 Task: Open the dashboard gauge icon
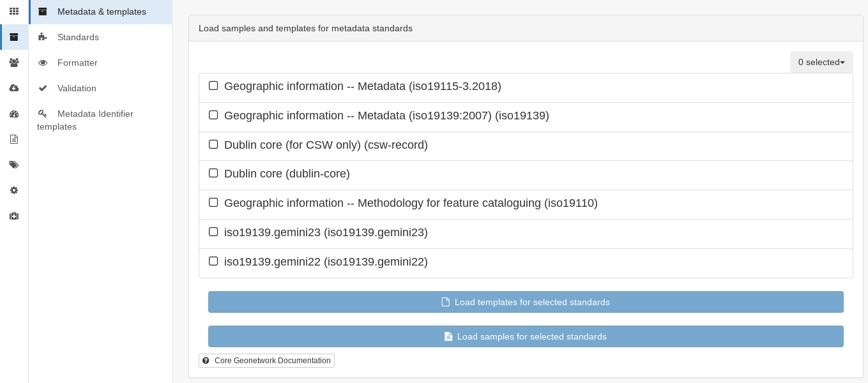14,114
